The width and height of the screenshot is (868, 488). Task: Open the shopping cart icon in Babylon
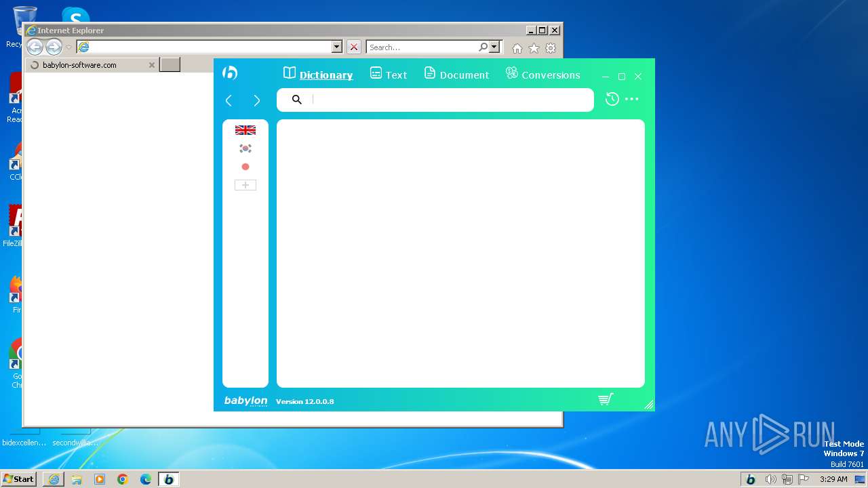606,400
